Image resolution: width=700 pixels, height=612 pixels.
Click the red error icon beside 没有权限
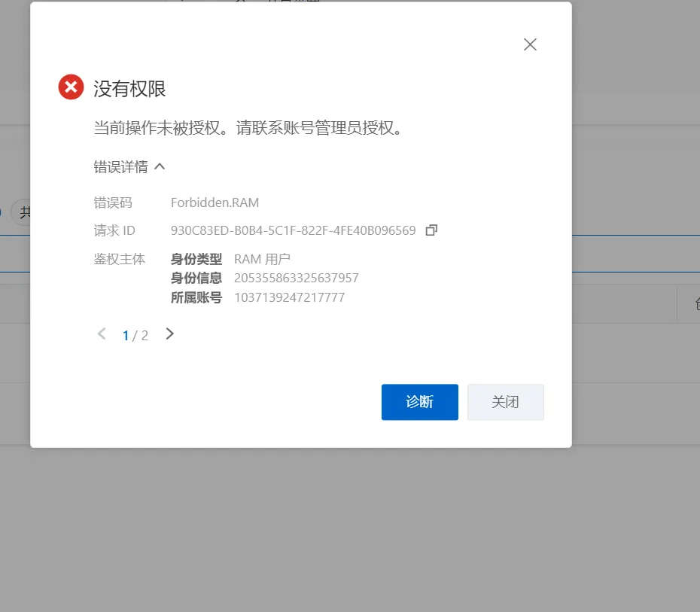[x=71, y=87]
